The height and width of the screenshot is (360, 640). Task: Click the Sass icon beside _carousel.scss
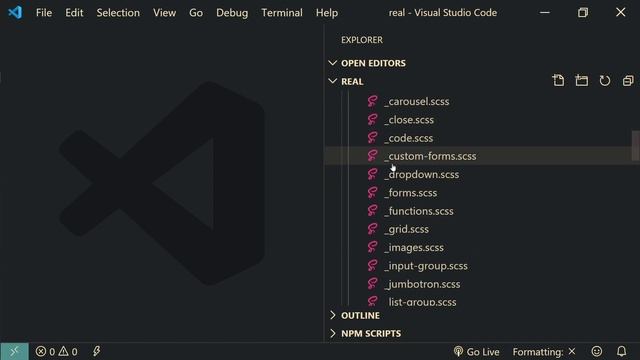pos(372,101)
